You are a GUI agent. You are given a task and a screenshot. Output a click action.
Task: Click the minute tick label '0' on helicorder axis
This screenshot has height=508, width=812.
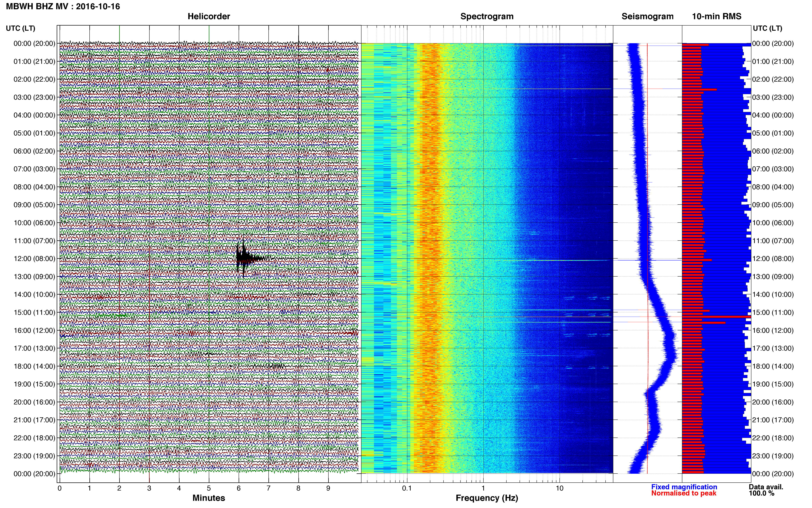tap(59, 488)
